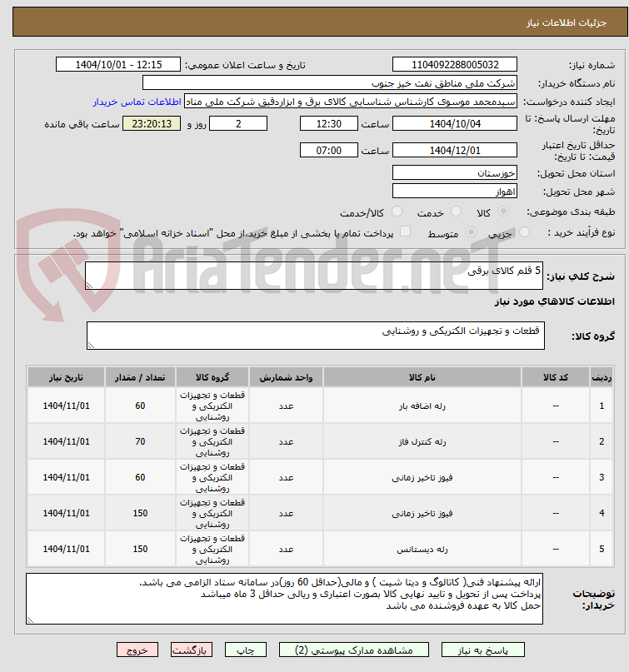
Task: Click the خروج exit button
Action: coord(137,650)
